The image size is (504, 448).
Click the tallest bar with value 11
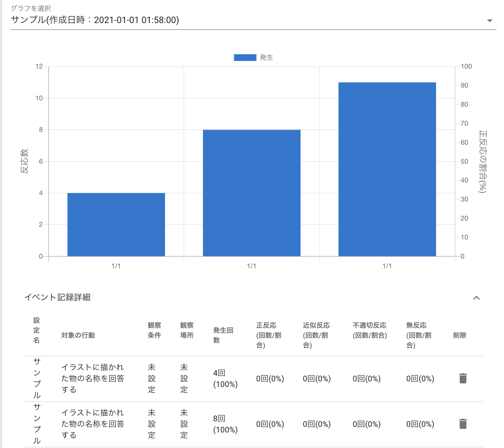pyautogui.click(x=387, y=169)
